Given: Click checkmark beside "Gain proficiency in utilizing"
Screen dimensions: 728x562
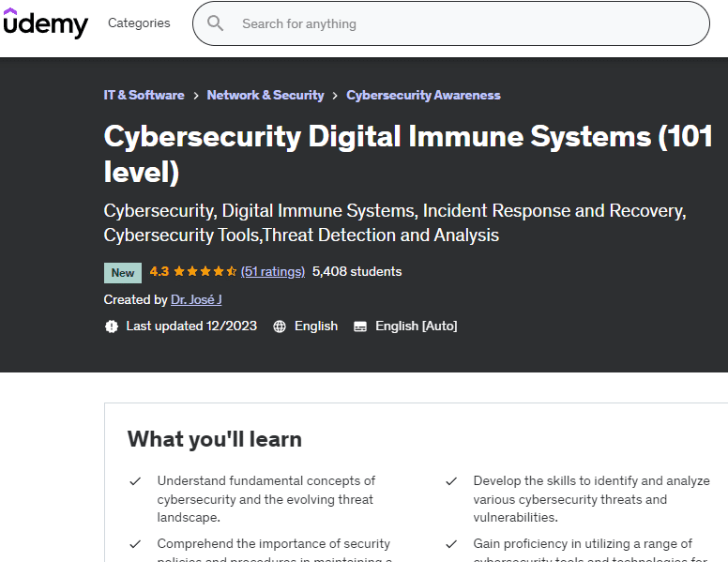Looking at the screenshot, I should 452,544.
